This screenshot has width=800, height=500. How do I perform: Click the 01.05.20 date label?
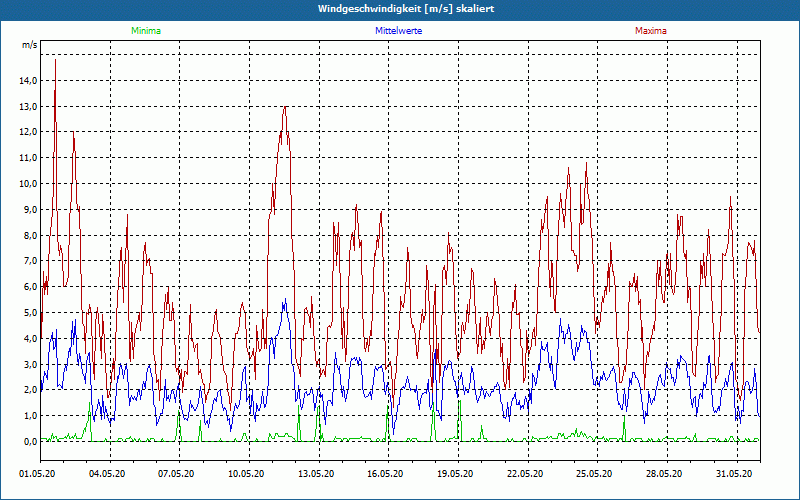(x=37, y=474)
